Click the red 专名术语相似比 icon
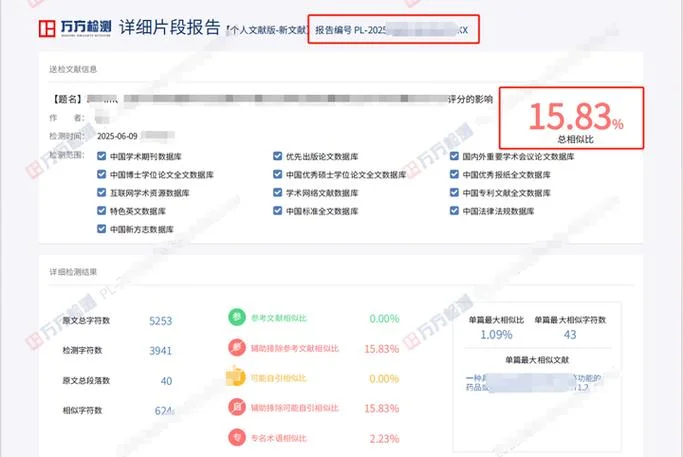This screenshot has width=683, height=457. [x=237, y=437]
